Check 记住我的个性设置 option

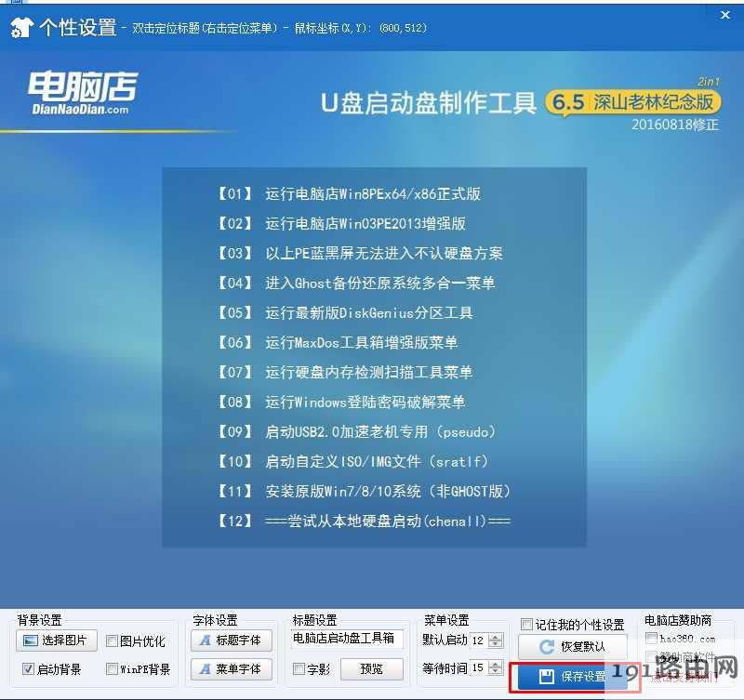(x=525, y=623)
